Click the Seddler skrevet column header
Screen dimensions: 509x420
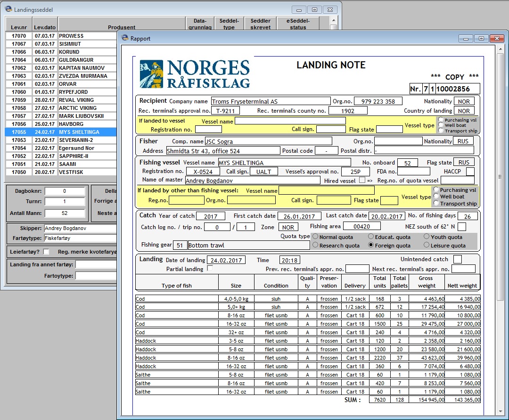260,24
